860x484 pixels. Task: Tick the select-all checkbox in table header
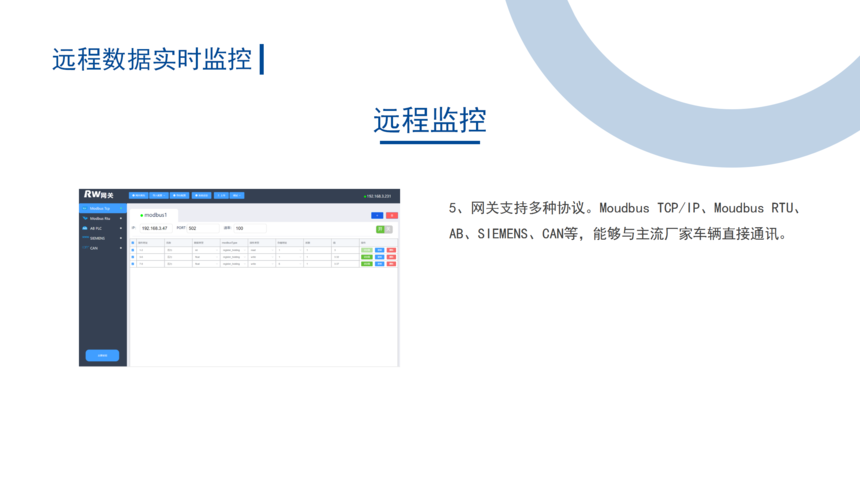click(133, 242)
